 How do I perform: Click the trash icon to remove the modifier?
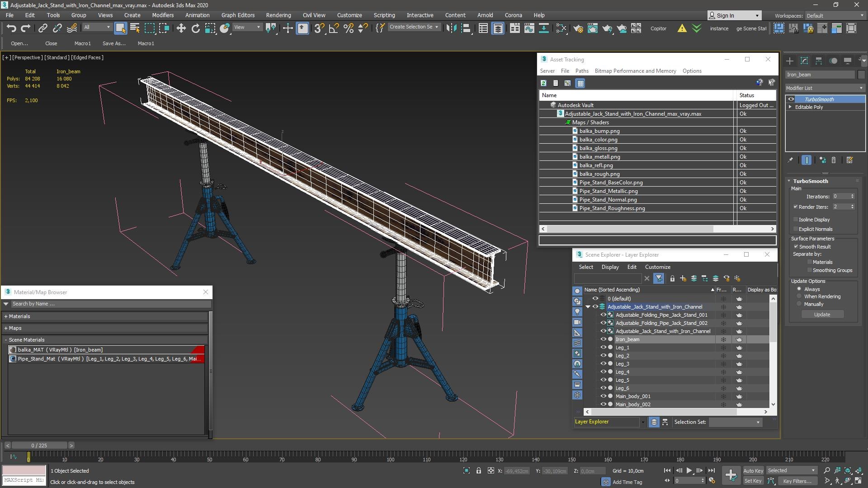coord(834,160)
